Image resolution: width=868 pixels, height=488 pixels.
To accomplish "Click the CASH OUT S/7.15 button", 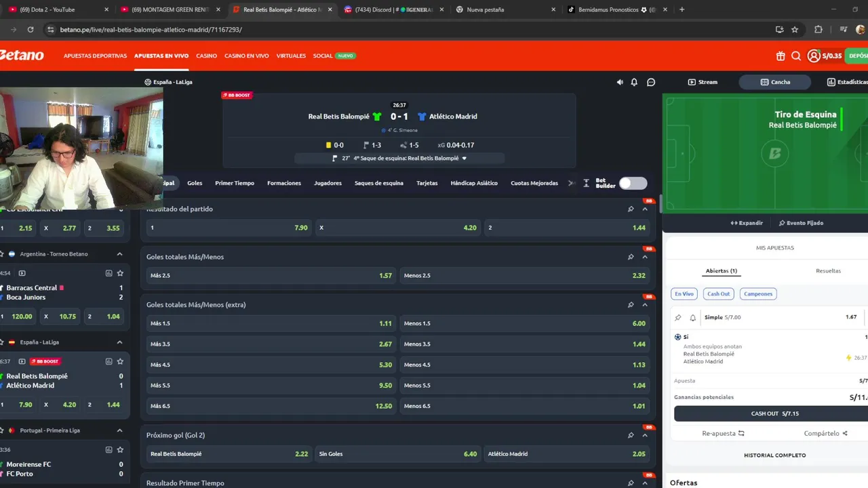I will tap(771, 413).
